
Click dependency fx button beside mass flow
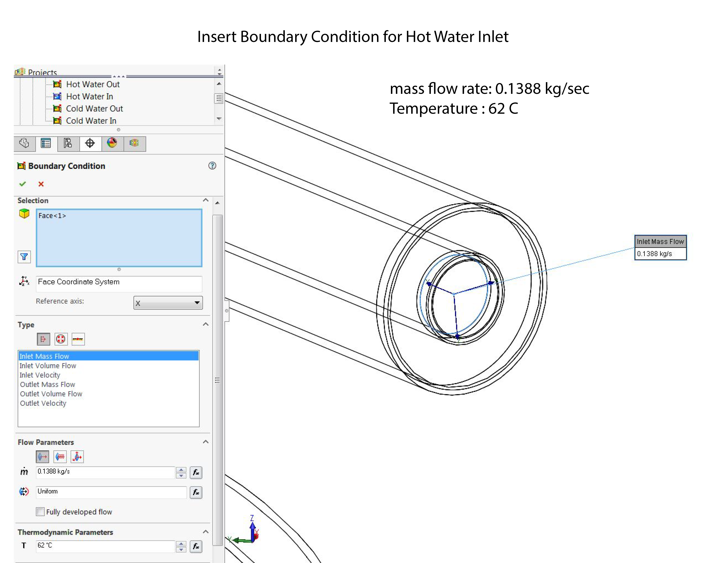[x=196, y=472]
